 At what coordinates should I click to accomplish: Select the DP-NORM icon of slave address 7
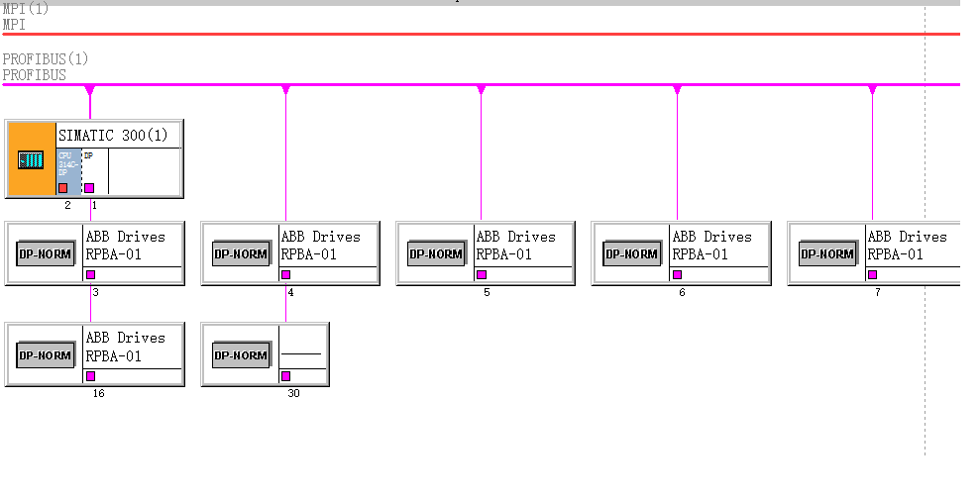click(x=827, y=253)
